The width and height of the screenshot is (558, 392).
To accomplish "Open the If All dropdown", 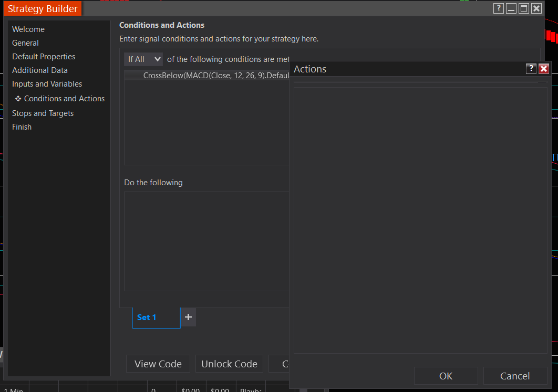I will pos(143,59).
